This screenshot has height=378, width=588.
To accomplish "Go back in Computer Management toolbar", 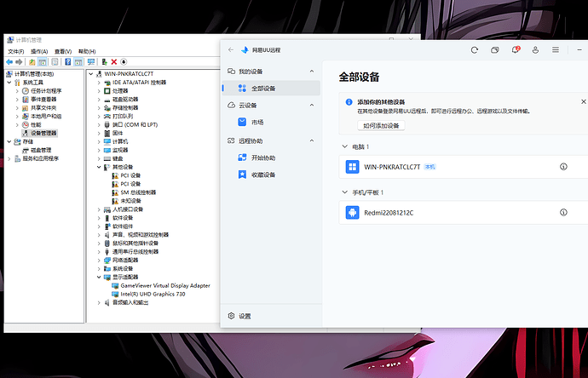I will click(x=9, y=62).
